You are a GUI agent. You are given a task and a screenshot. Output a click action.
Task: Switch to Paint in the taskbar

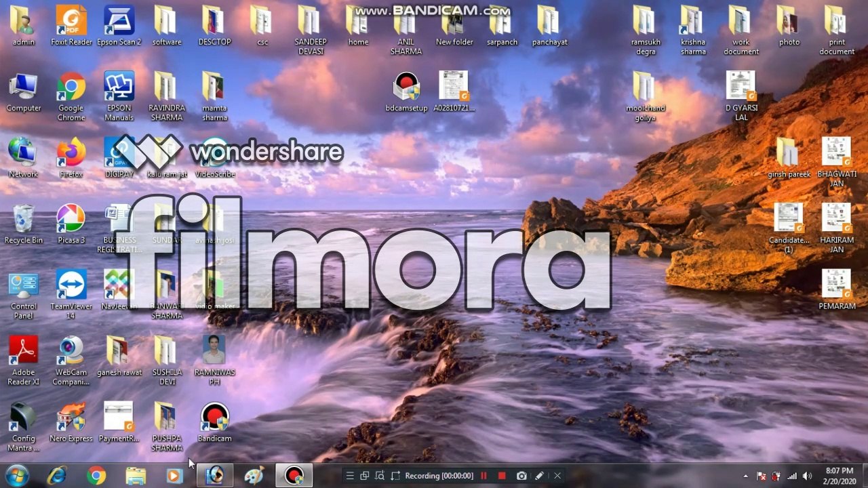pos(254,476)
